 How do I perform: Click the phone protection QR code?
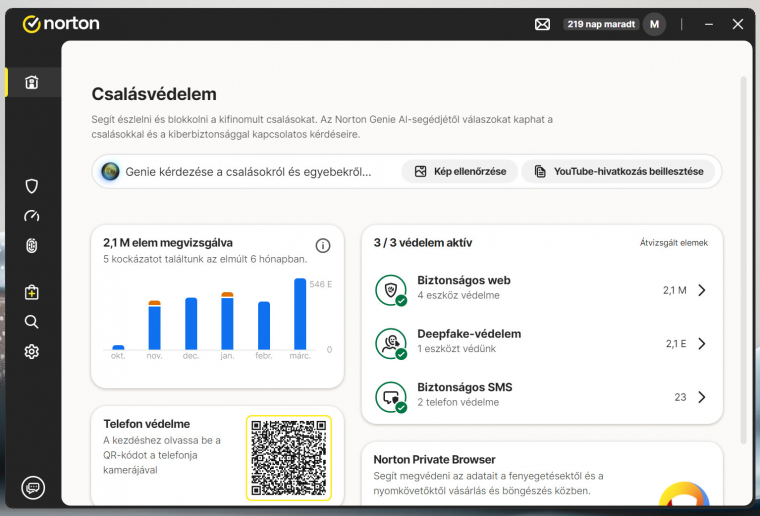(289, 458)
